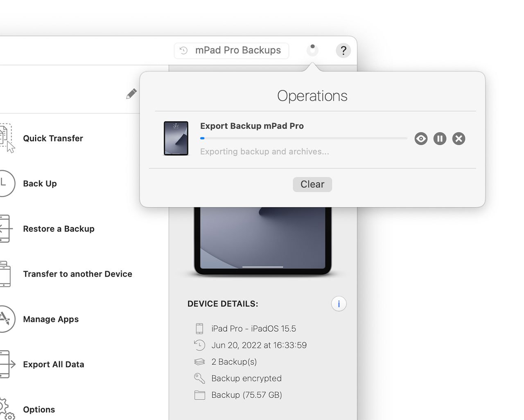Click the 2 Backup(s) text
The height and width of the screenshot is (420, 524).
(x=234, y=362)
